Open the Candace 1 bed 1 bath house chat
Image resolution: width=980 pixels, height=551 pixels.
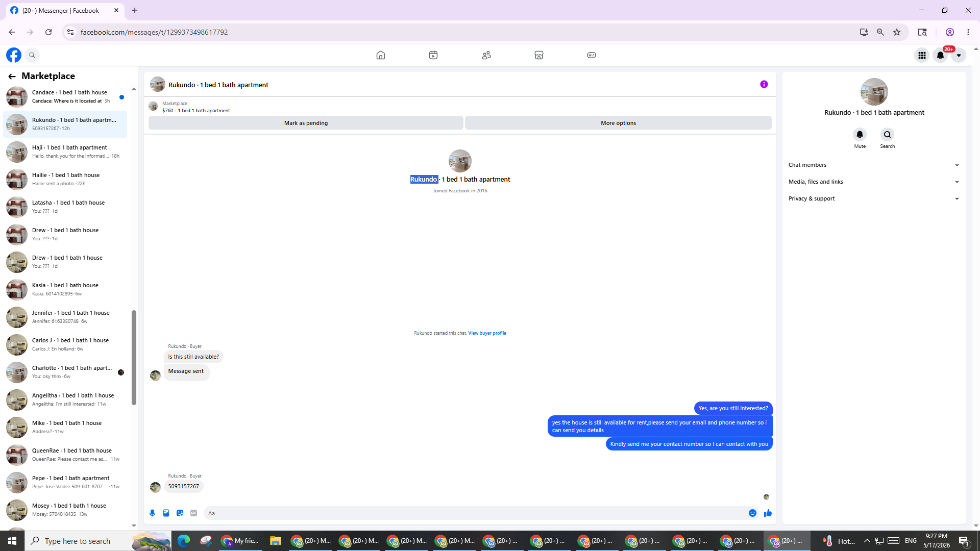(x=65, y=96)
